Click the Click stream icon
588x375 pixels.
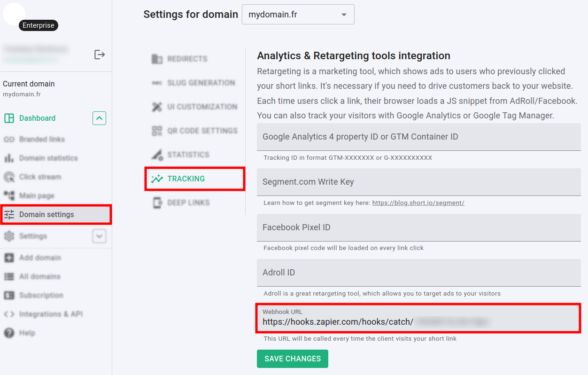[9, 177]
